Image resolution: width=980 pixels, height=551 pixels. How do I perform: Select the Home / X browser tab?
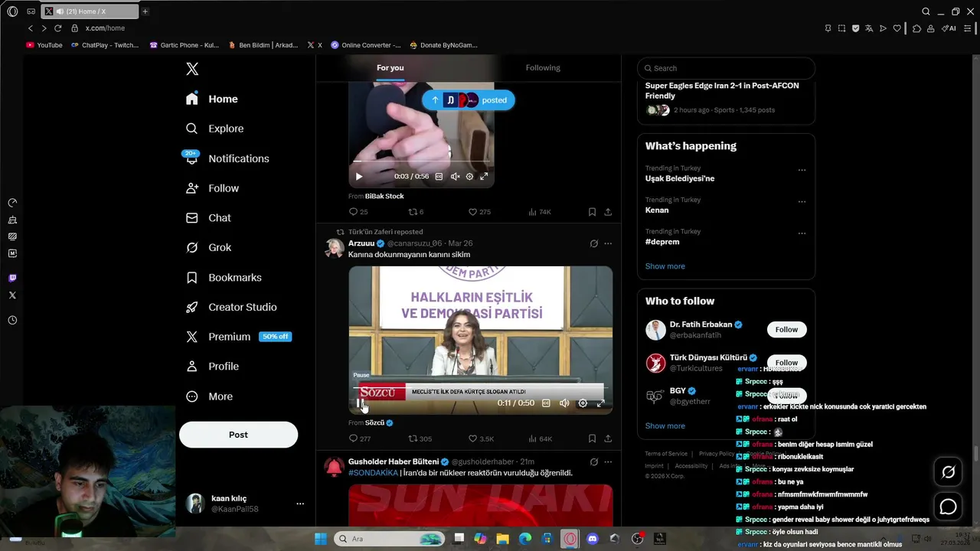(x=88, y=11)
